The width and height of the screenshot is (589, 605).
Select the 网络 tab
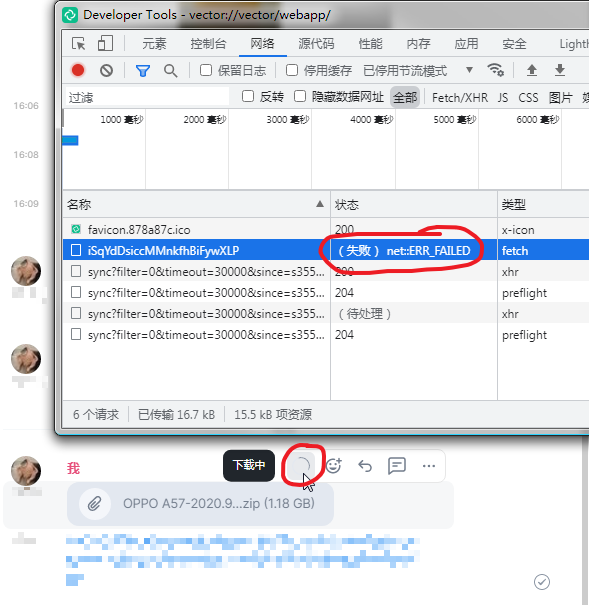point(262,44)
